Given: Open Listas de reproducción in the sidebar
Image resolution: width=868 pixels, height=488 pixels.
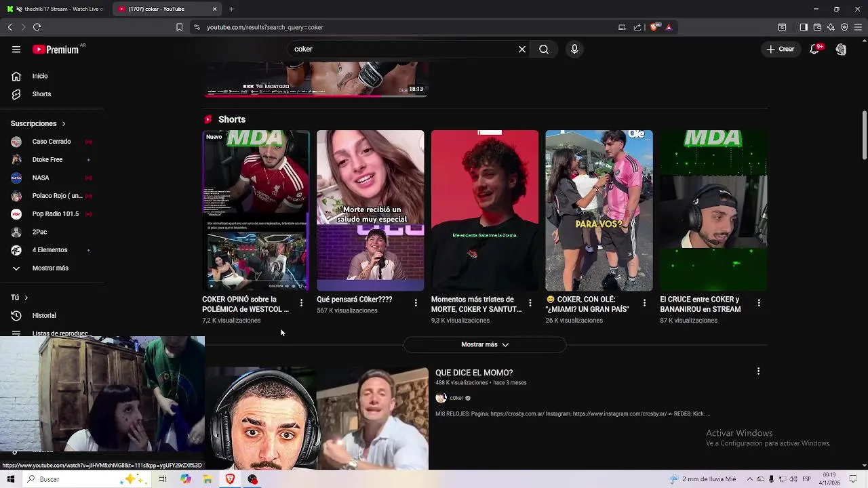Looking at the screenshot, I should click(52, 333).
